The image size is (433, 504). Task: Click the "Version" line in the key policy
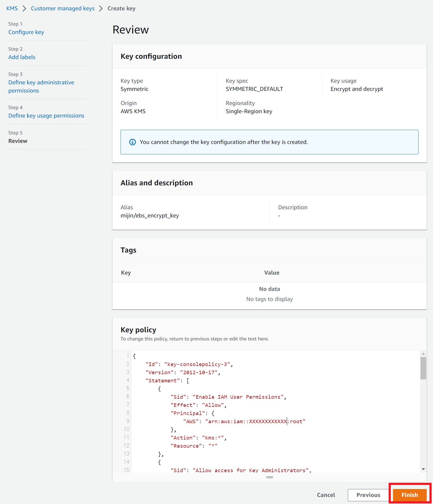183,372
